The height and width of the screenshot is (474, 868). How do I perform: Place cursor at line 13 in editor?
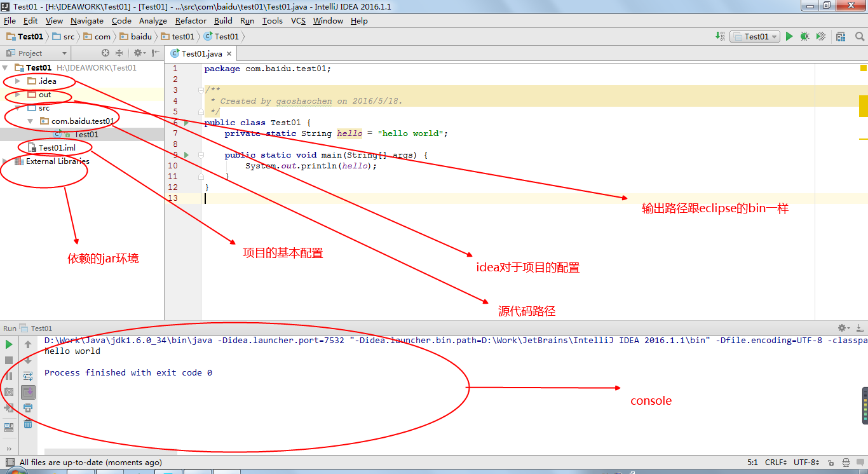tap(508, 198)
